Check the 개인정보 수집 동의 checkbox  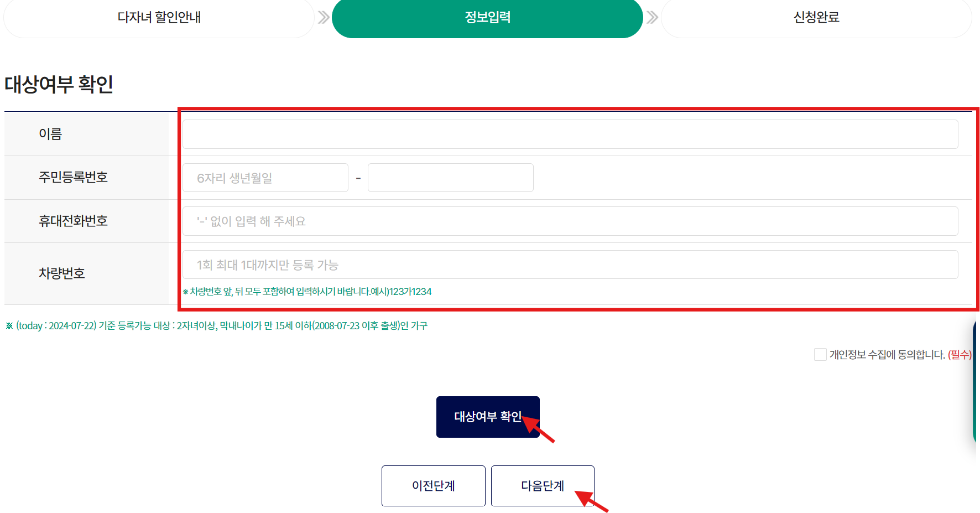point(820,354)
